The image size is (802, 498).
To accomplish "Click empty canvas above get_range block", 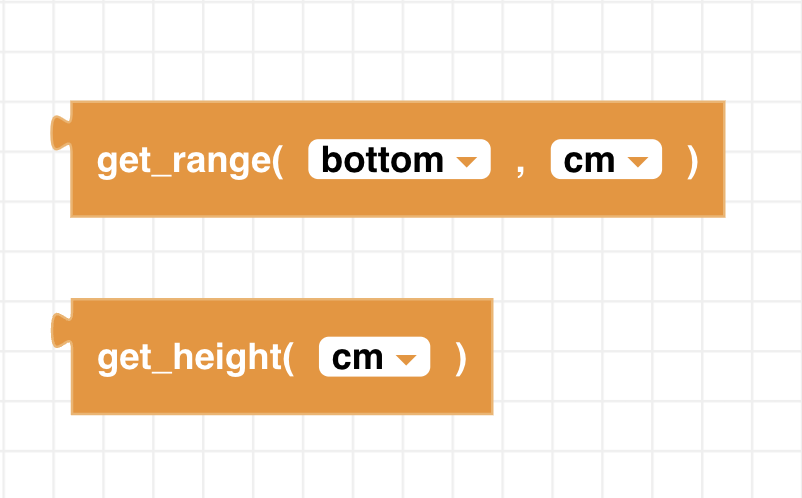I will (x=400, y=50).
